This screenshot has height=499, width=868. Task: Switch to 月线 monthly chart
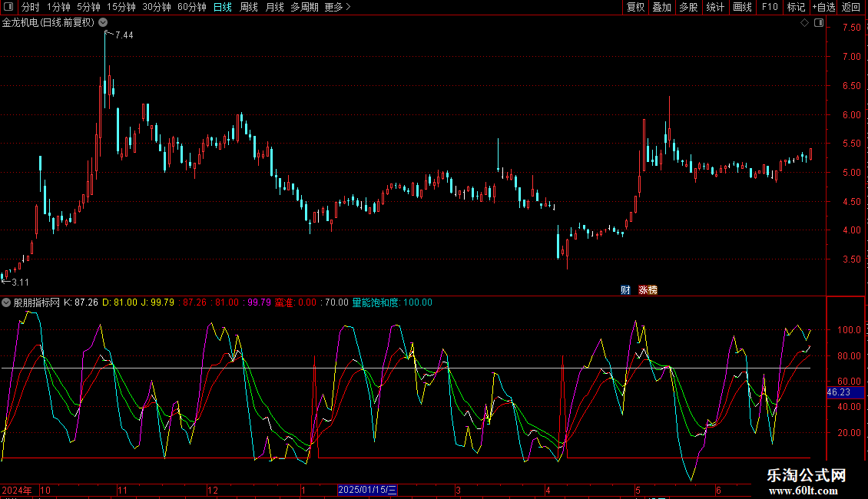click(274, 7)
